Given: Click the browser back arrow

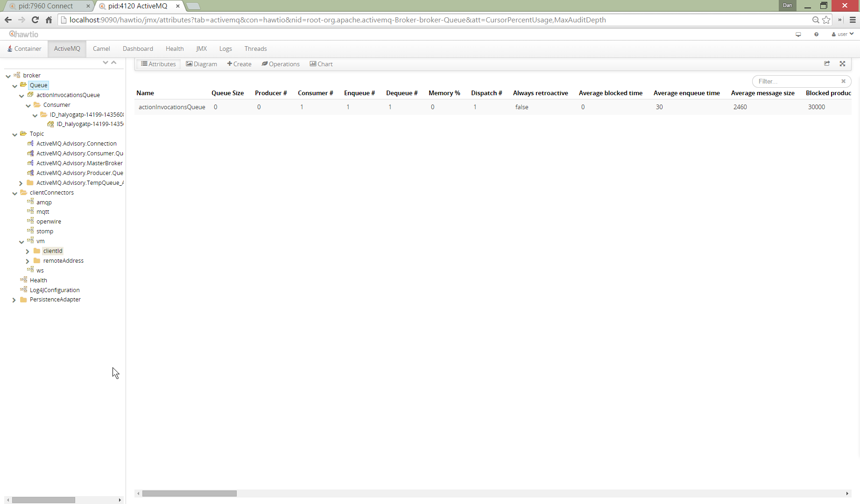Looking at the screenshot, I should 8,20.
